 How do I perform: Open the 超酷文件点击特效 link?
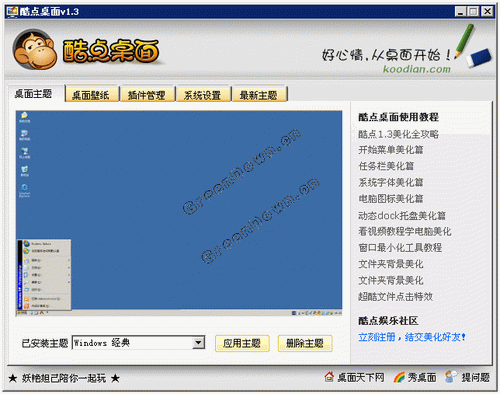click(x=396, y=297)
